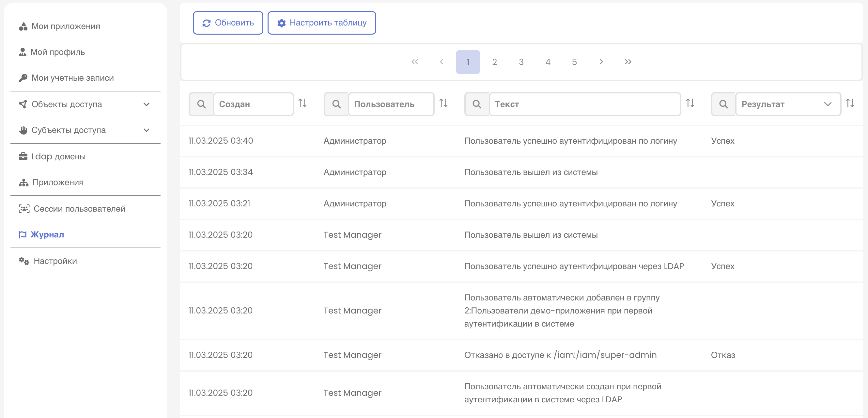Click the Settings gears icon
This screenshot has width=868, height=418.
24,261
